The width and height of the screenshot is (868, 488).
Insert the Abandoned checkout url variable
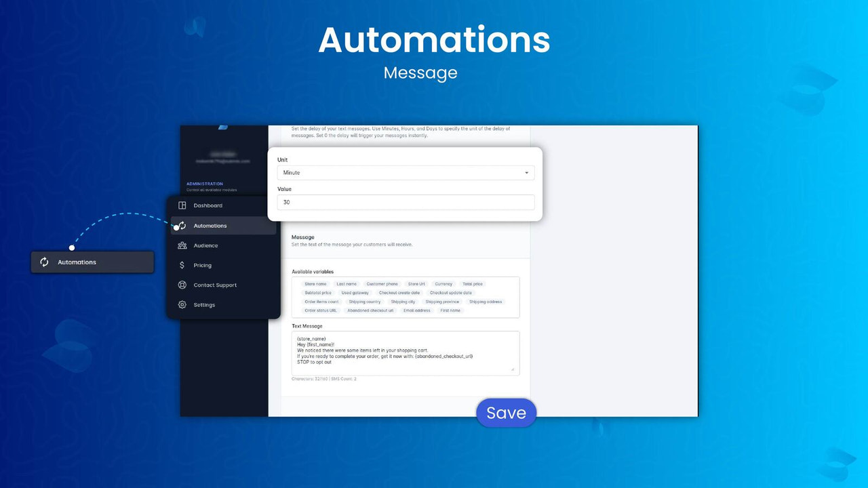click(x=370, y=310)
